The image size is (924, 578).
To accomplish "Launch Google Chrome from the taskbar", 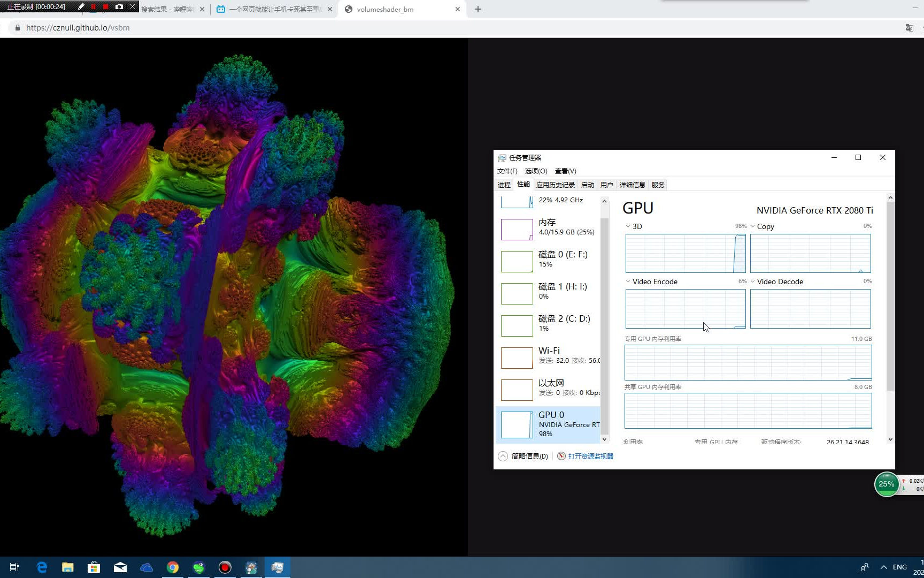I will click(x=172, y=567).
